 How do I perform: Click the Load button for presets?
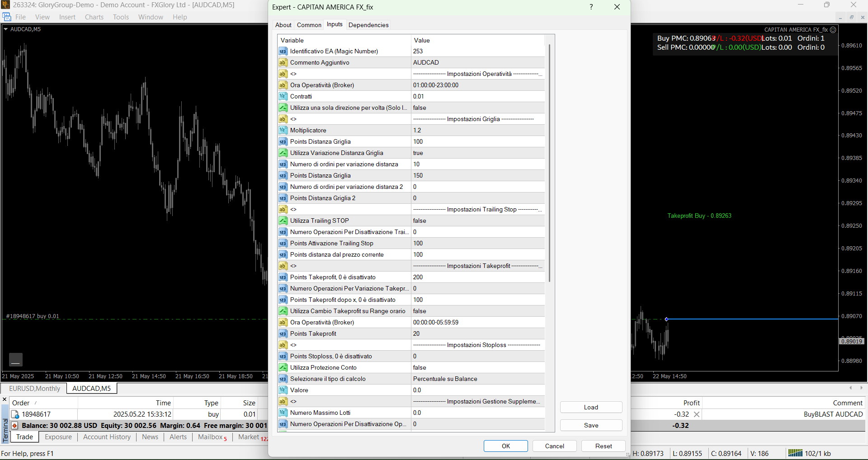pos(591,408)
